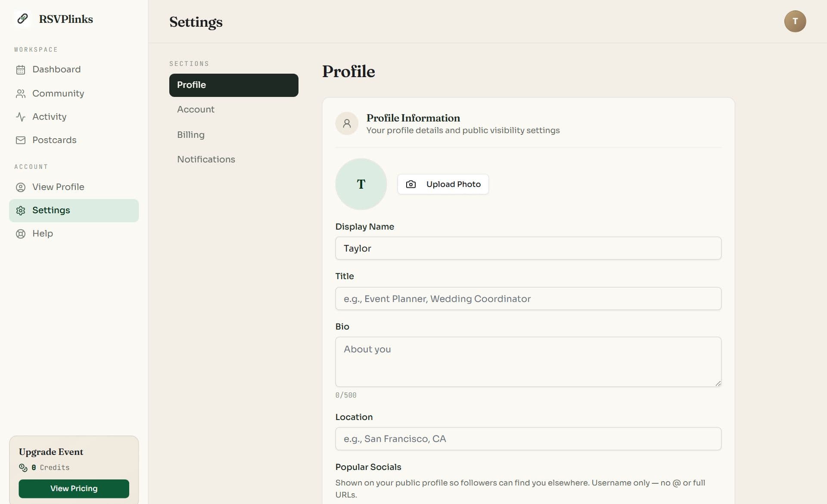Click the 0 Credits text
This screenshot has height=504, width=827.
click(50, 467)
